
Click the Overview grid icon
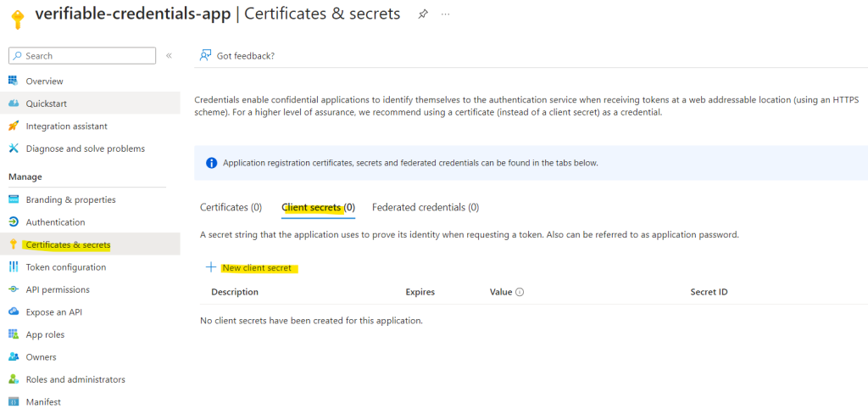(x=14, y=81)
